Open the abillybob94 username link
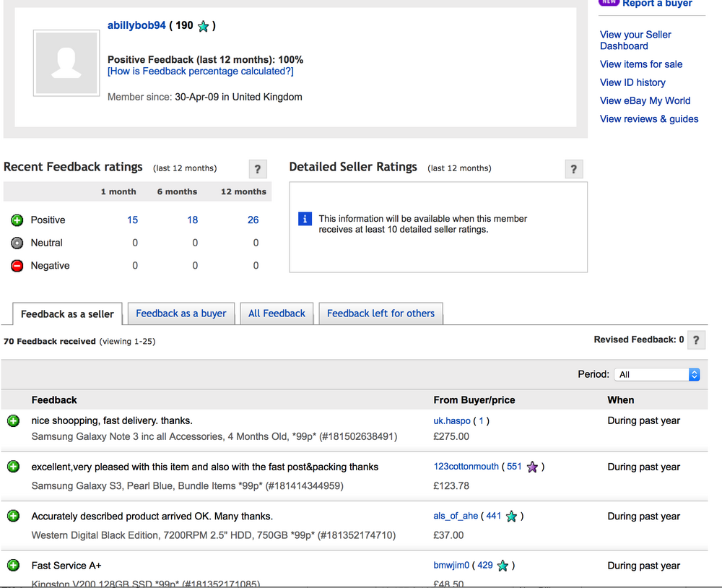Screen dimensions: 722x588 pyautogui.click(x=136, y=25)
